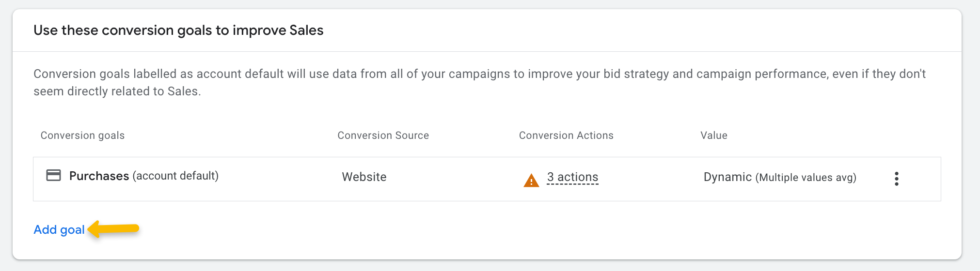Viewport: 980px width, 271px height.
Task: Click the (Multiple values avg) note
Action: coord(806,178)
